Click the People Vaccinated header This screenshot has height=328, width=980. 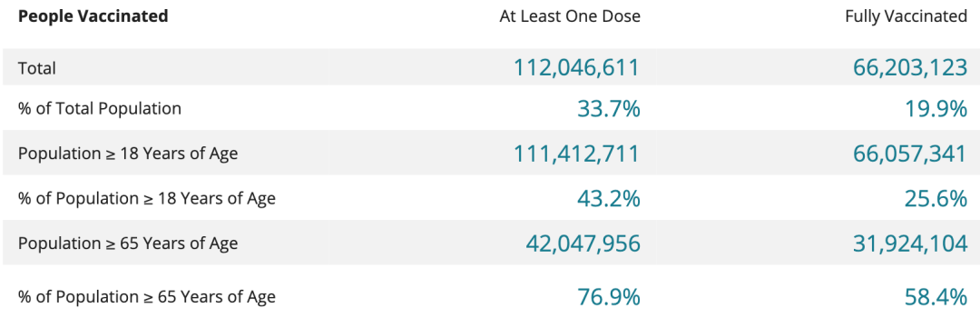click(x=93, y=16)
